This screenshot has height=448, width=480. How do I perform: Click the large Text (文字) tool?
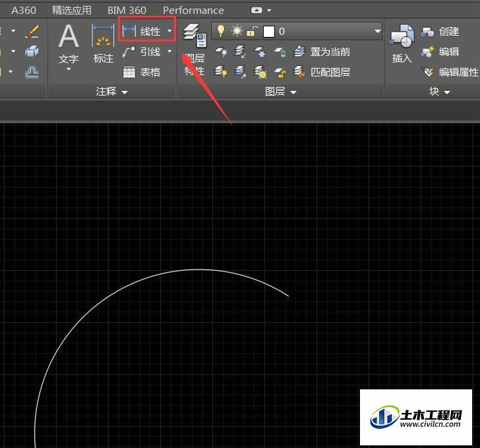coord(69,44)
